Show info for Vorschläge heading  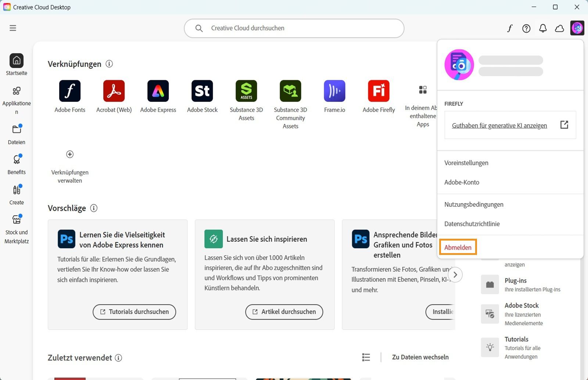(x=94, y=208)
